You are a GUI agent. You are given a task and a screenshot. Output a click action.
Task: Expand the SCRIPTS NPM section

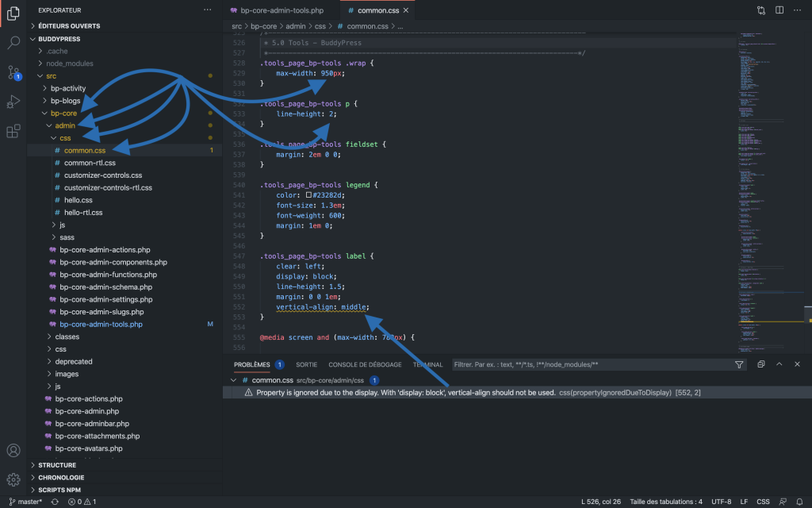point(59,490)
